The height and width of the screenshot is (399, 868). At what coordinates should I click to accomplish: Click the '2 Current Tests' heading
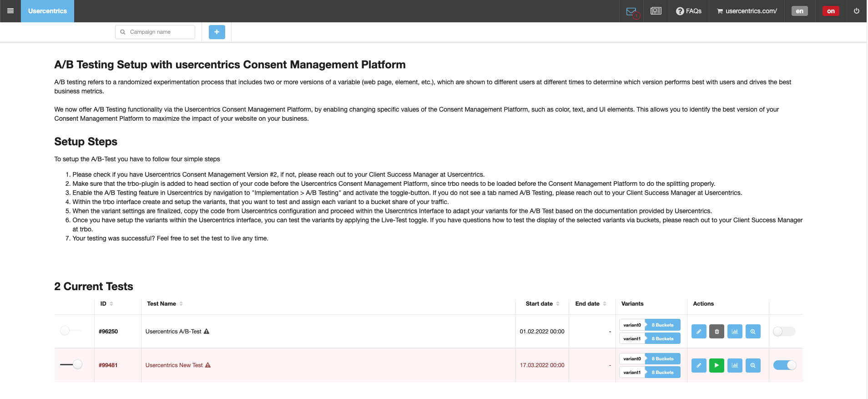click(x=94, y=286)
